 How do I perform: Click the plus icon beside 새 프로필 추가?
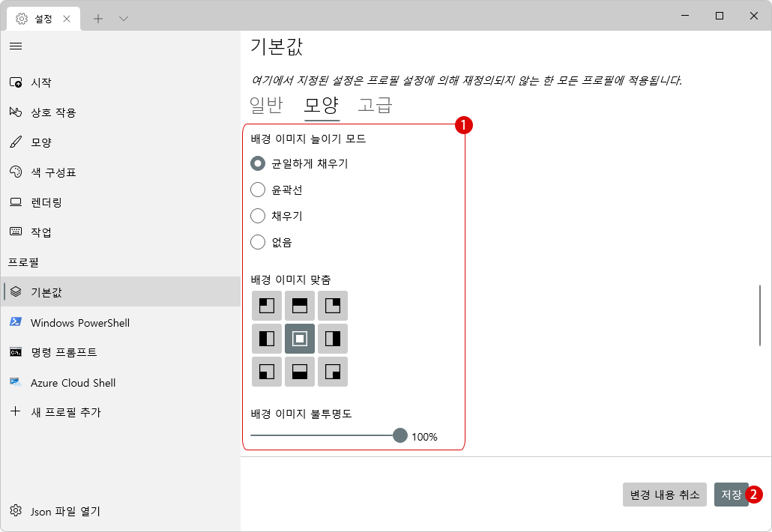click(x=16, y=411)
